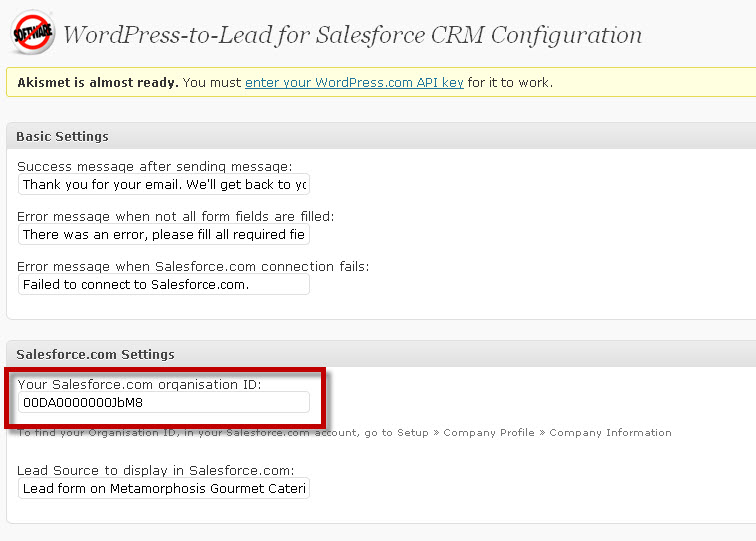Edit the Salesforce.com connection fails message field
This screenshot has width=756, height=541.
coord(163,284)
